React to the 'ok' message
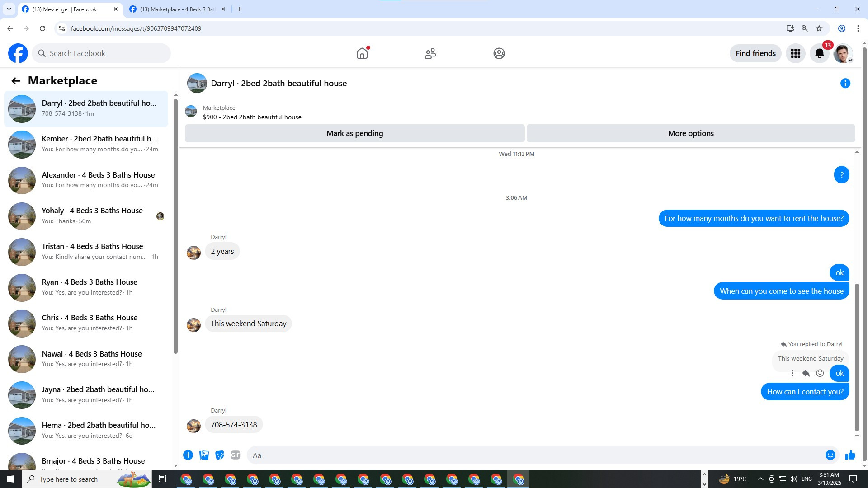This screenshot has height=488, width=868. (820, 373)
